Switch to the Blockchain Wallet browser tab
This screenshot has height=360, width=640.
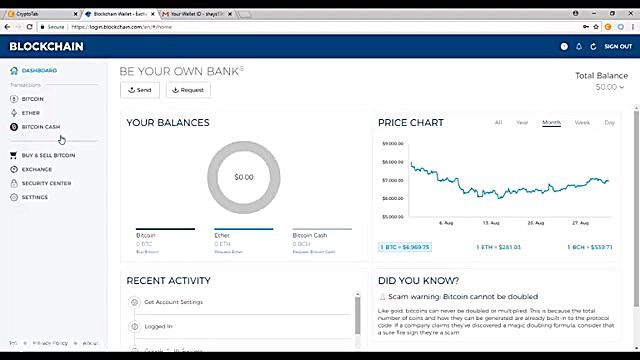click(119, 14)
